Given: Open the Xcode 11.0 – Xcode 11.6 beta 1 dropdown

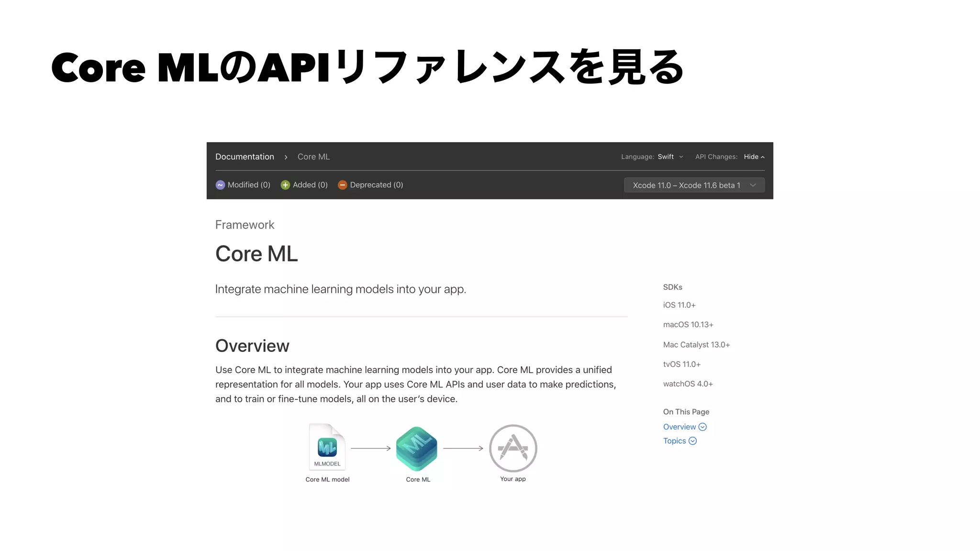Looking at the screenshot, I should (694, 185).
